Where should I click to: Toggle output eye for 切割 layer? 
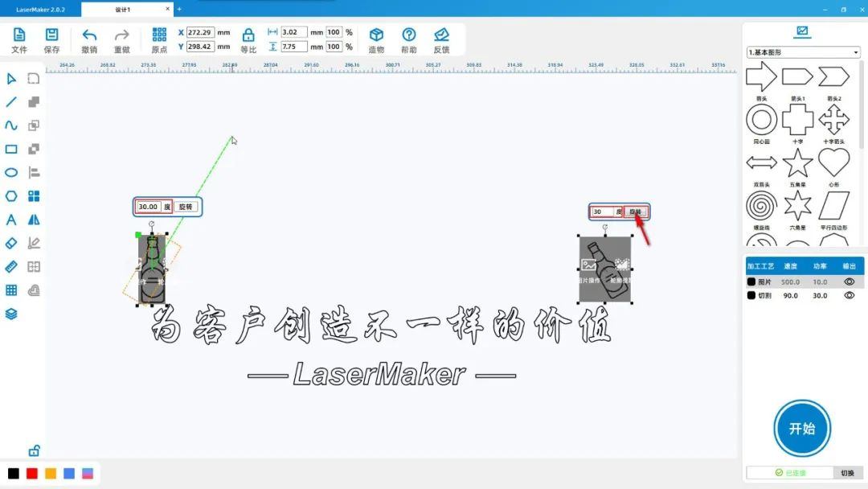coord(849,295)
